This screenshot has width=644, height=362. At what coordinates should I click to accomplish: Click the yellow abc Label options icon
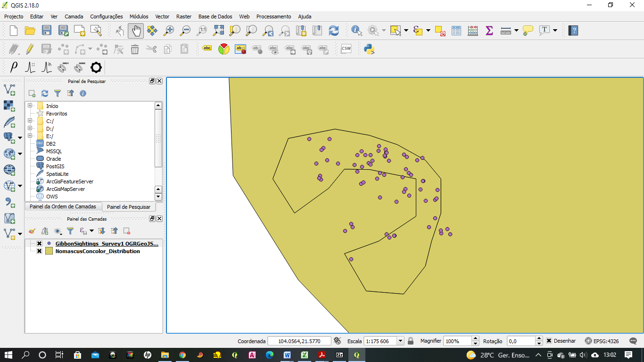[207, 48]
